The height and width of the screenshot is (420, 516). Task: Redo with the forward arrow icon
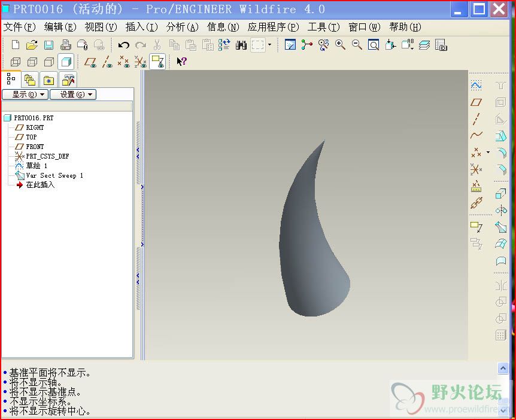(141, 45)
